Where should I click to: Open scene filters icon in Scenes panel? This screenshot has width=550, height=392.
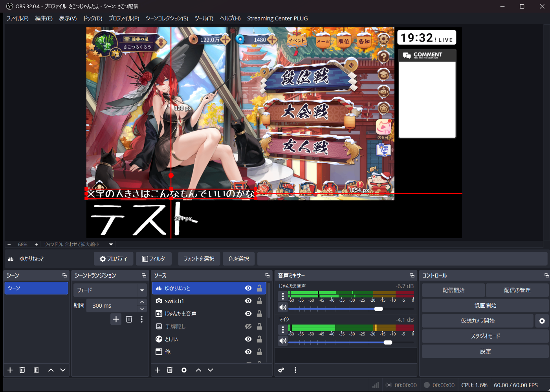point(36,370)
